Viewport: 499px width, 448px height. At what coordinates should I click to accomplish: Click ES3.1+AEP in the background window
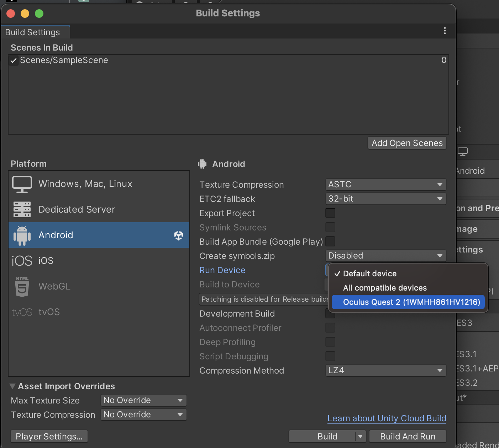478,369
